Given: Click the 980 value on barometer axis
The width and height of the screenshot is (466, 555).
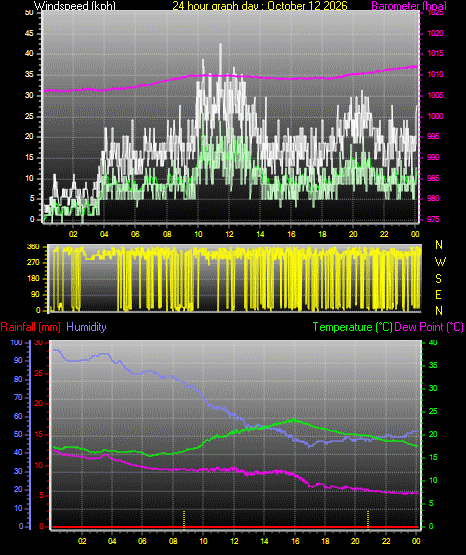Looking at the screenshot, I should point(433,199).
